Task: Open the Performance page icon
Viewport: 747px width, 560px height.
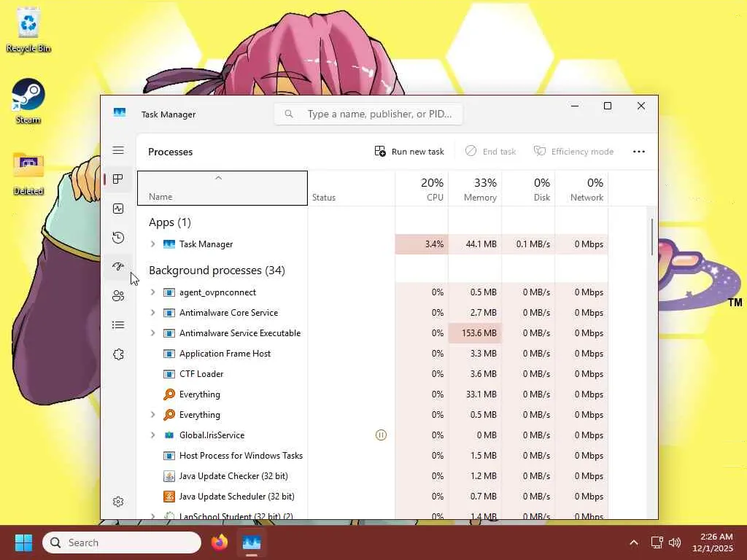Action: (x=118, y=209)
